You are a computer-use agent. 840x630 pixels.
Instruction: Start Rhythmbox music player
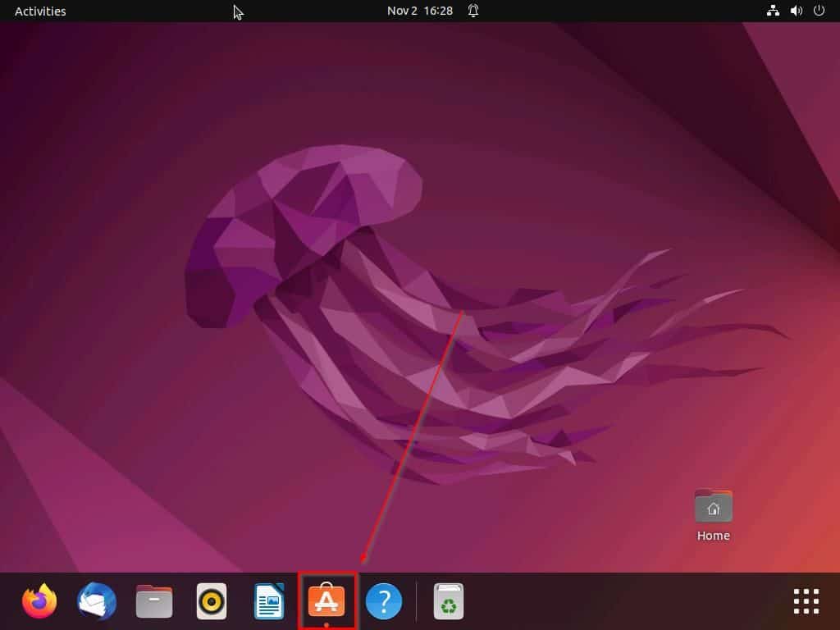(x=212, y=601)
